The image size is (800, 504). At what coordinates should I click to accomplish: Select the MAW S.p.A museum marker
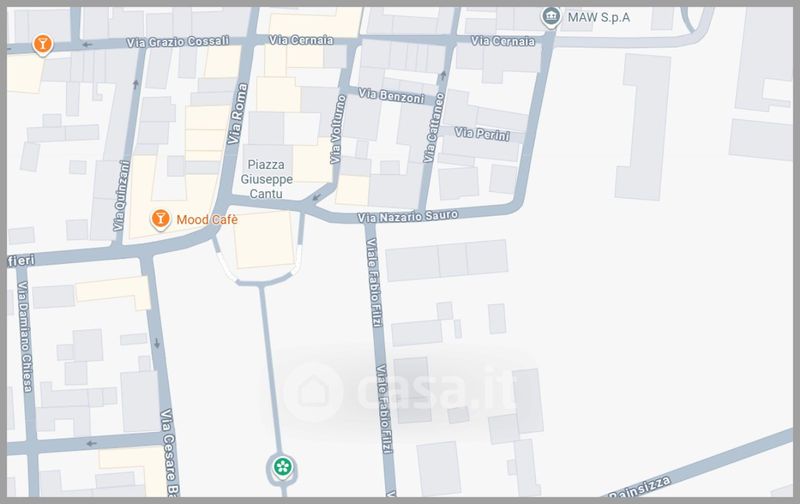[551, 17]
